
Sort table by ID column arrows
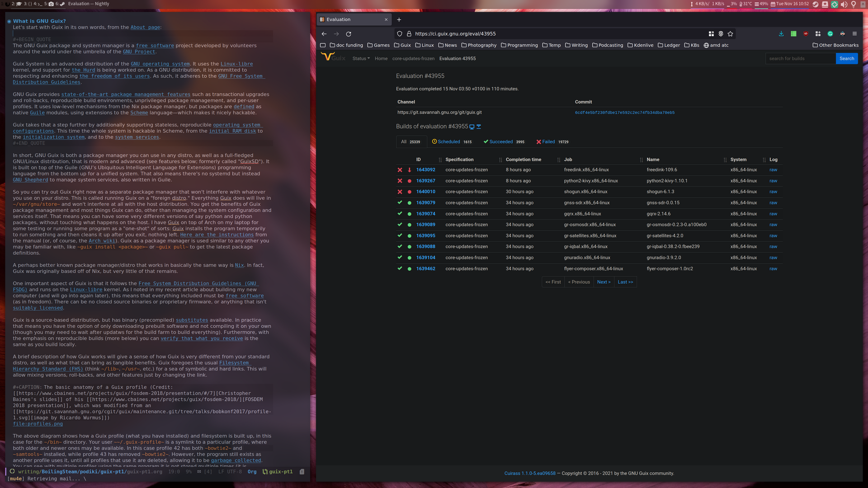pyautogui.click(x=440, y=160)
